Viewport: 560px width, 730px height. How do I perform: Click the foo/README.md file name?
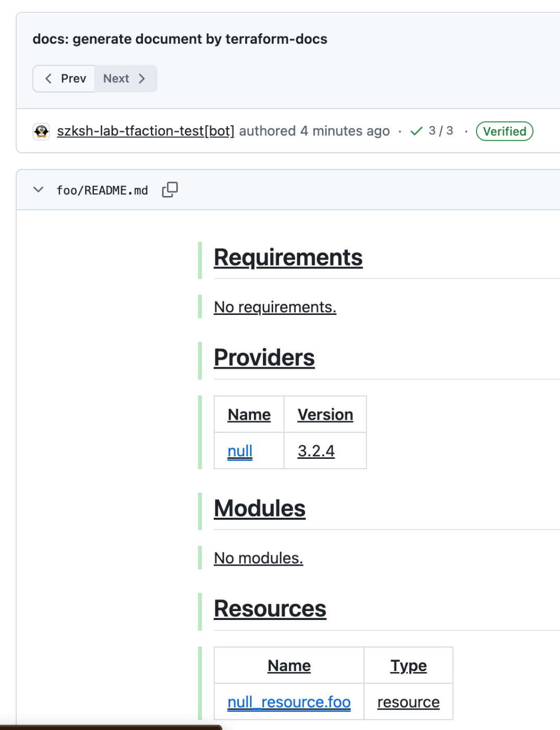coord(102,190)
